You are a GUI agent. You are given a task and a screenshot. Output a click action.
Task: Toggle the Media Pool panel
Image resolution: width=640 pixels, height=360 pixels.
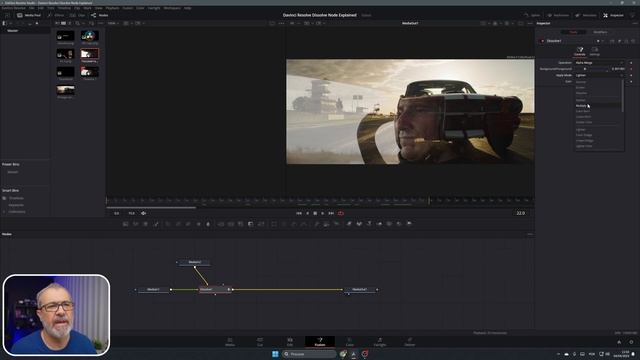coord(29,15)
